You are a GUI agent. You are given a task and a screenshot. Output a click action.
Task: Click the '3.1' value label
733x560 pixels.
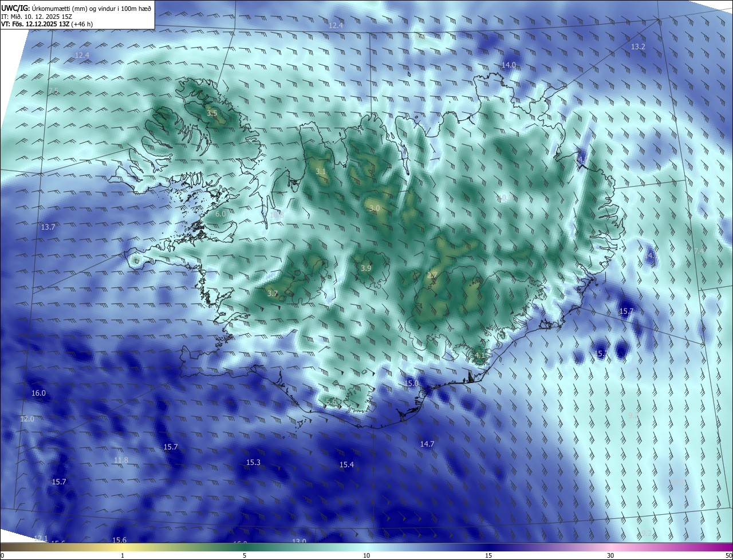[x=321, y=172]
